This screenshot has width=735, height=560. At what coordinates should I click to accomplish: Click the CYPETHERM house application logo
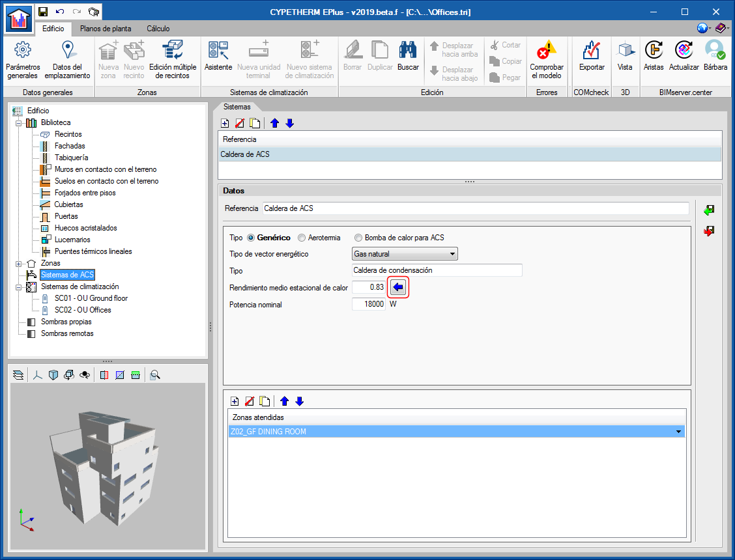pos(19,20)
